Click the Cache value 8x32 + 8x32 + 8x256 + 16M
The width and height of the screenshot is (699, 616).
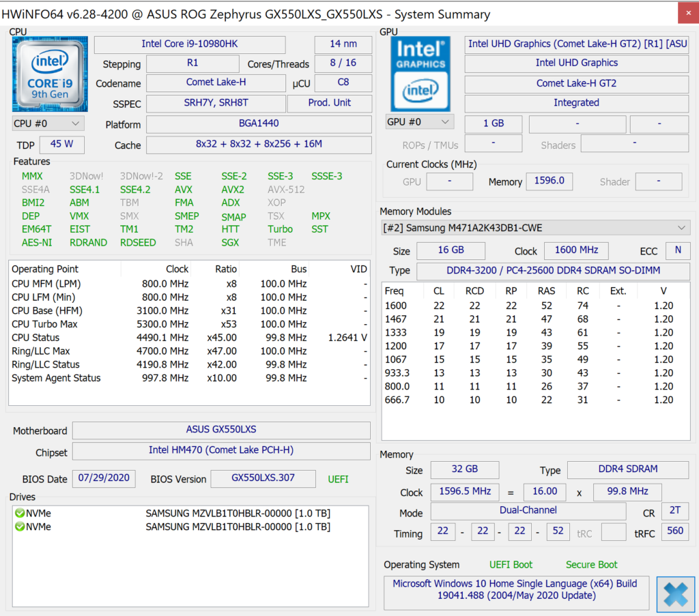click(x=259, y=145)
